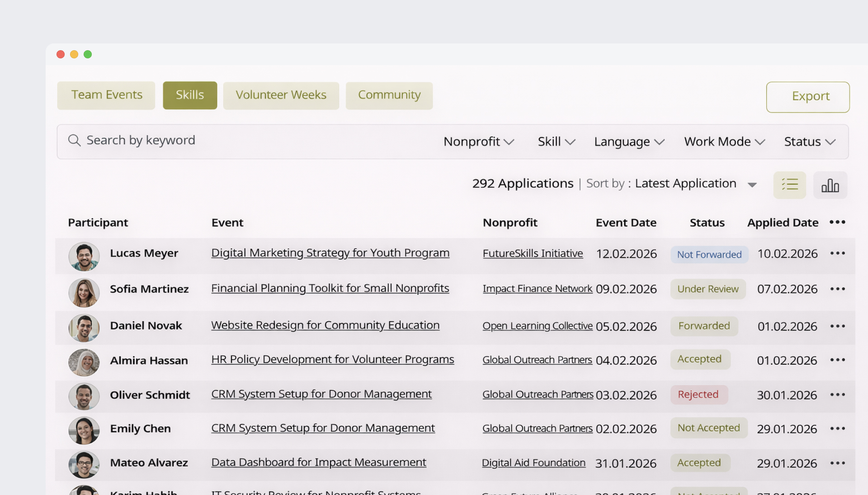The image size is (868, 495).
Task: Switch to list view icon
Action: click(x=789, y=185)
